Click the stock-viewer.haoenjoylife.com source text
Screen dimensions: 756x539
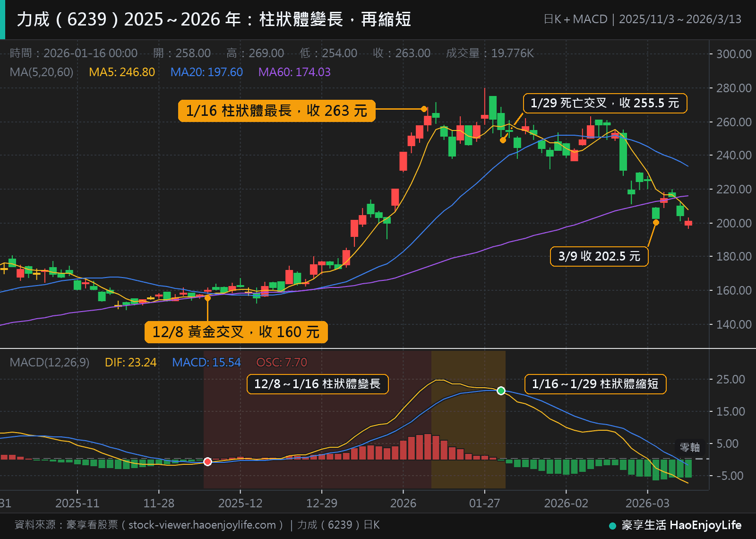(x=202, y=525)
